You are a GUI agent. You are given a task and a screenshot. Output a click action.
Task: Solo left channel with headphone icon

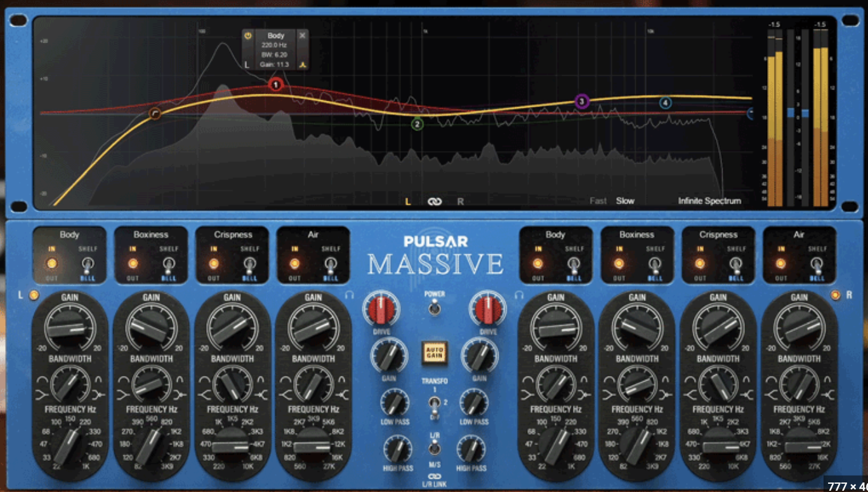tap(349, 294)
